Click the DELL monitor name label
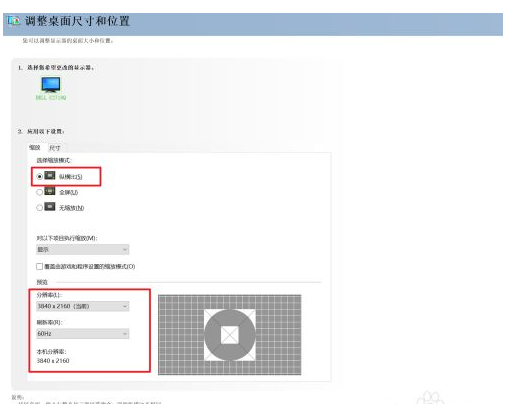Screen dimensions: 524x404 tap(51, 98)
